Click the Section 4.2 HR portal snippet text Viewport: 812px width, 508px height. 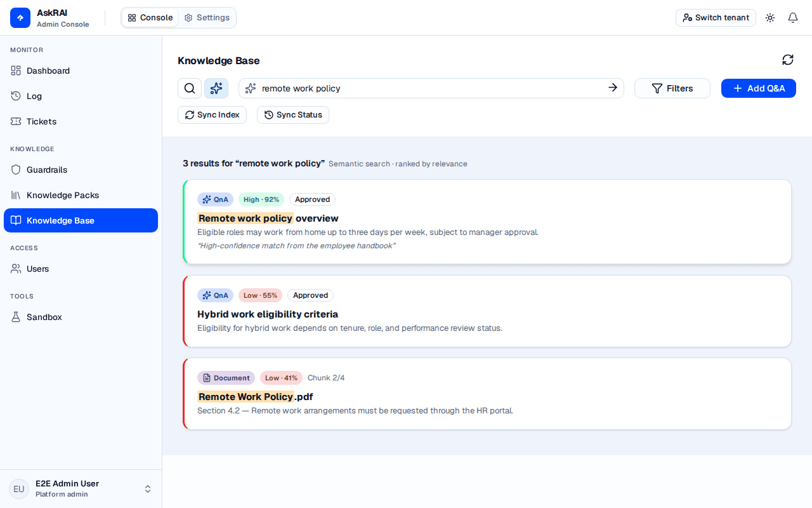(x=355, y=411)
